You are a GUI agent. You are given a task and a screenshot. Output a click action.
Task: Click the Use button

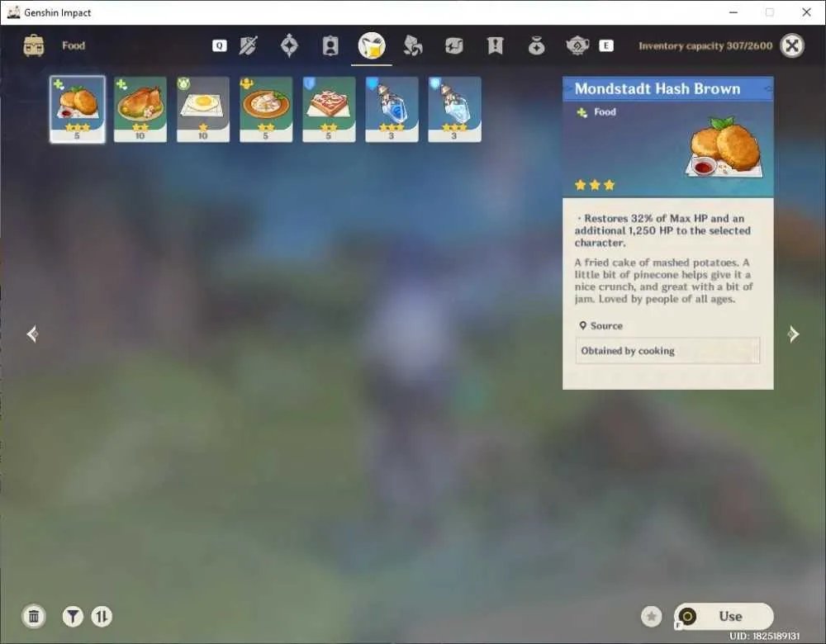[724, 617]
